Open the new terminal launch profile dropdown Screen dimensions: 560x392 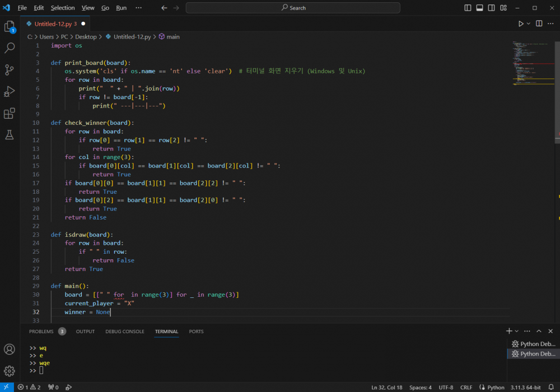(x=516, y=331)
